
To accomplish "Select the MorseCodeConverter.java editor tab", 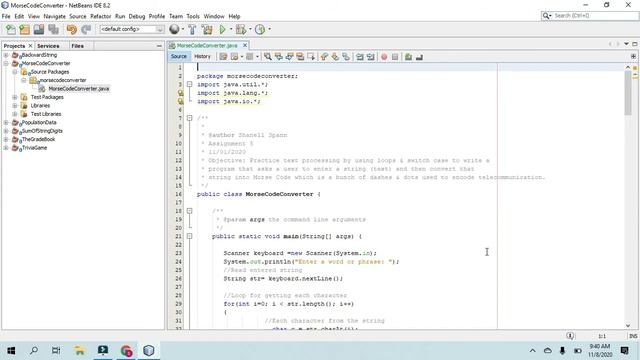I will point(207,45).
